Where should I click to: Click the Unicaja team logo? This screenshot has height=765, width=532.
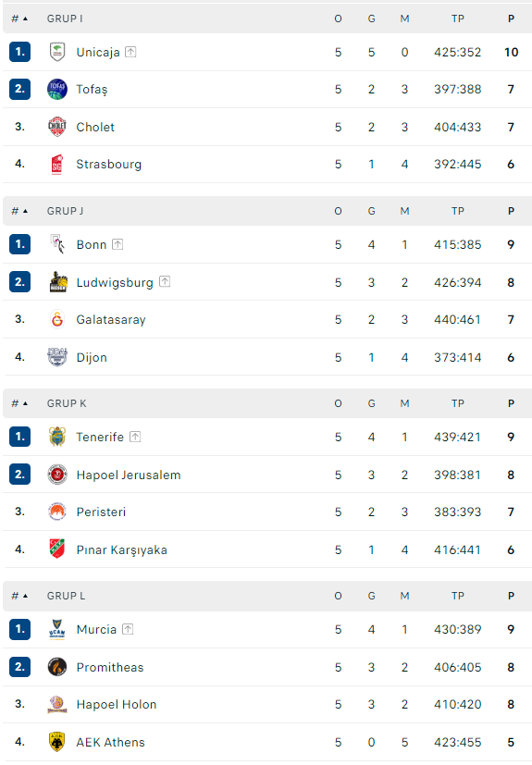57,52
